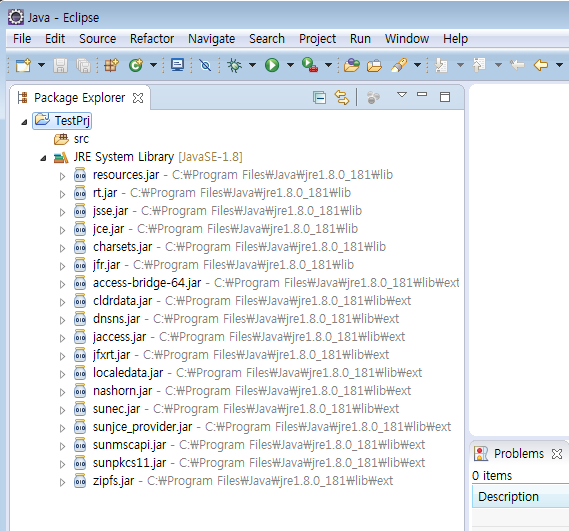569x531 pixels.
Task: Expand the resources.jar node
Action: (x=62, y=176)
